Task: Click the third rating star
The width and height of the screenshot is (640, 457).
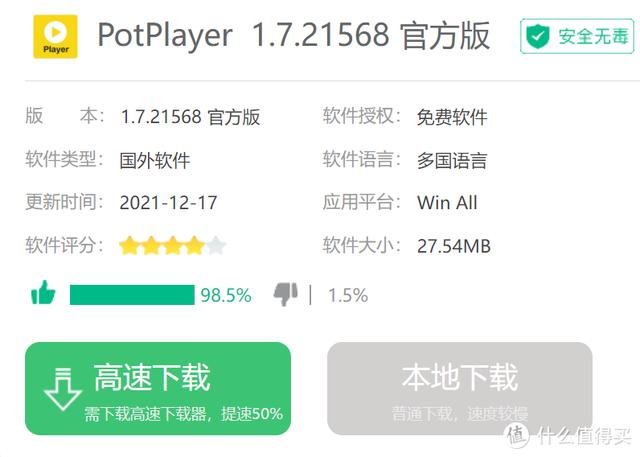Action: [x=172, y=245]
